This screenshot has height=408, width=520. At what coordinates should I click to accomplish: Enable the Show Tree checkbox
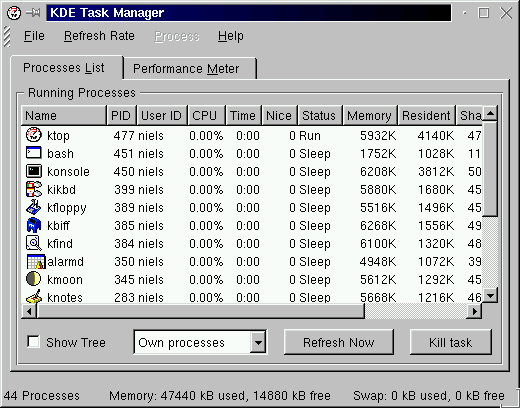point(33,342)
